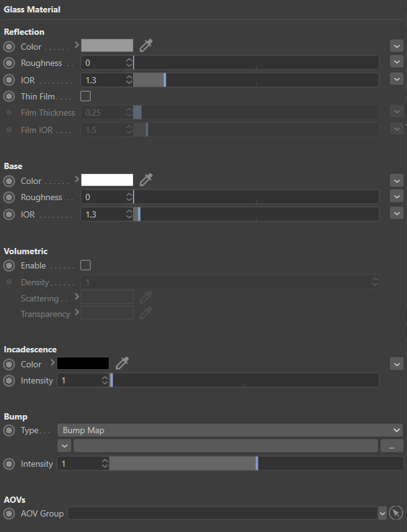The height and width of the screenshot is (532, 407).
Task: Click the bump texture browse button
Action: coord(391,446)
